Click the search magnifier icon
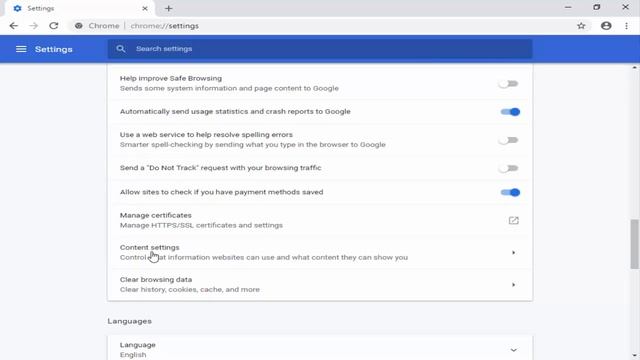The height and width of the screenshot is (360, 640). (120, 49)
